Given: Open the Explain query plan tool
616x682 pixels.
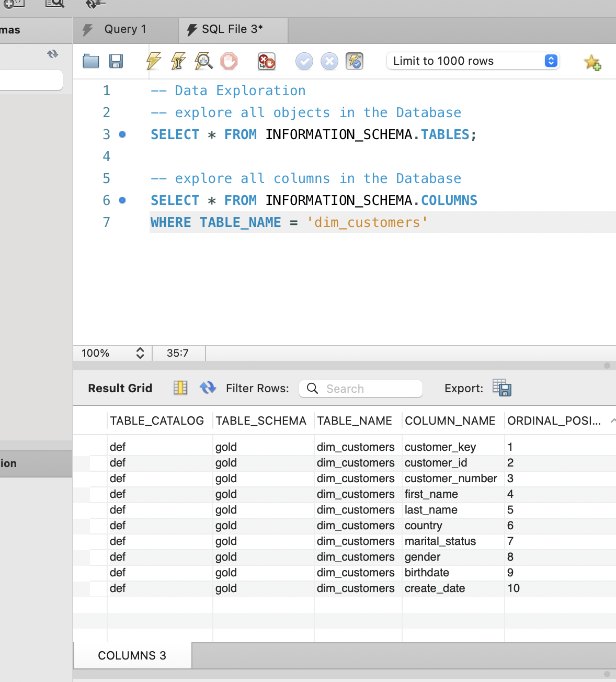Looking at the screenshot, I should [203, 61].
